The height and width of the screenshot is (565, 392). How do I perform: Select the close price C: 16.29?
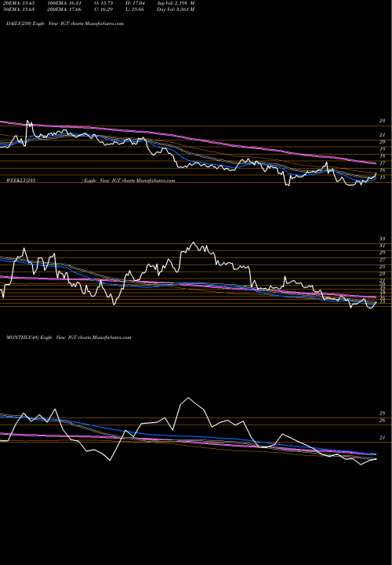pyautogui.click(x=104, y=9)
